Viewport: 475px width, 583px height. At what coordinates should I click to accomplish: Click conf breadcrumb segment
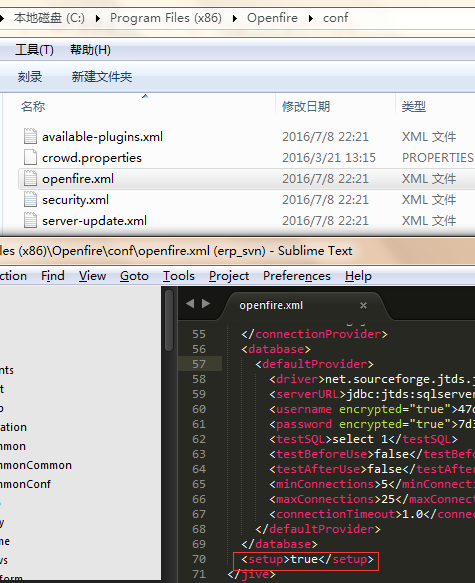pyautogui.click(x=335, y=18)
